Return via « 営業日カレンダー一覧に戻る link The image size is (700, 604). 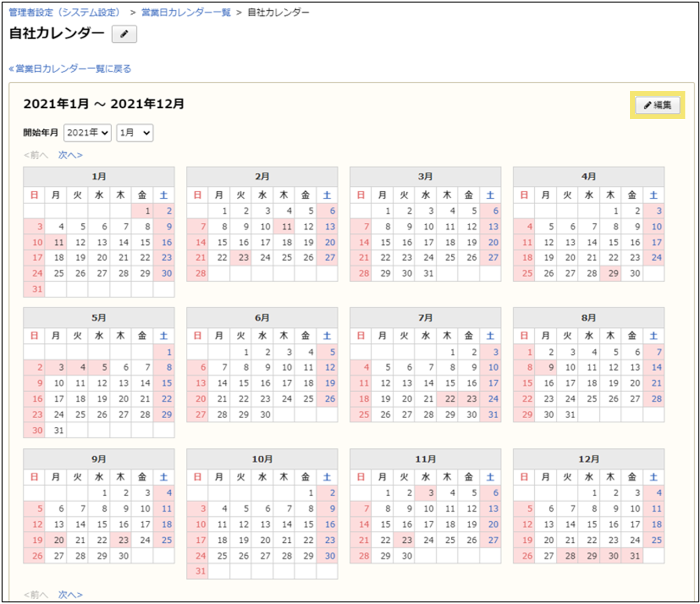[x=68, y=68]
